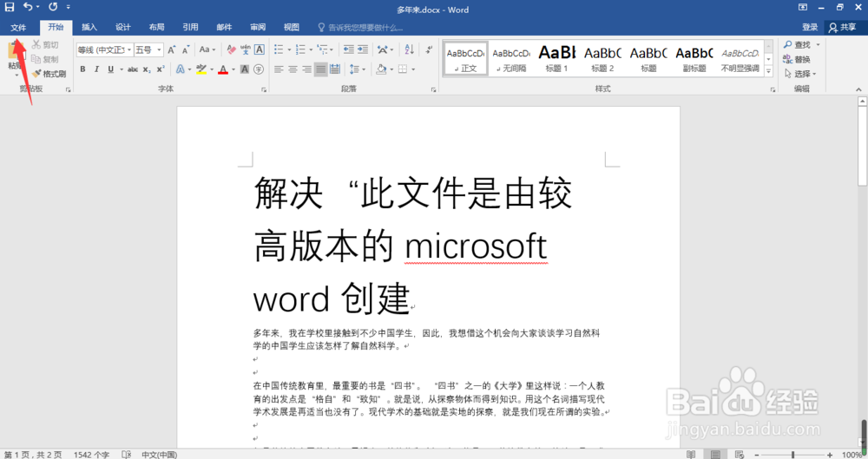Open the bullets list dropdown arrow

pos(289,49)
